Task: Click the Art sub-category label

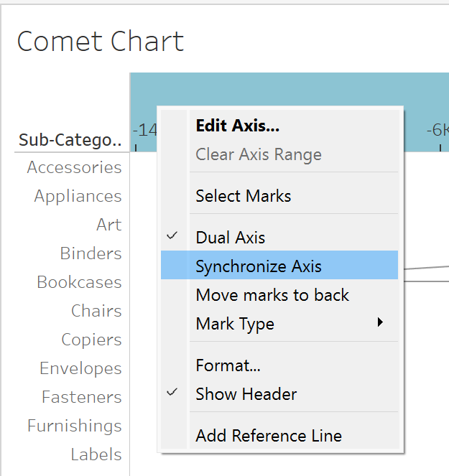Action: click(108, 225)
